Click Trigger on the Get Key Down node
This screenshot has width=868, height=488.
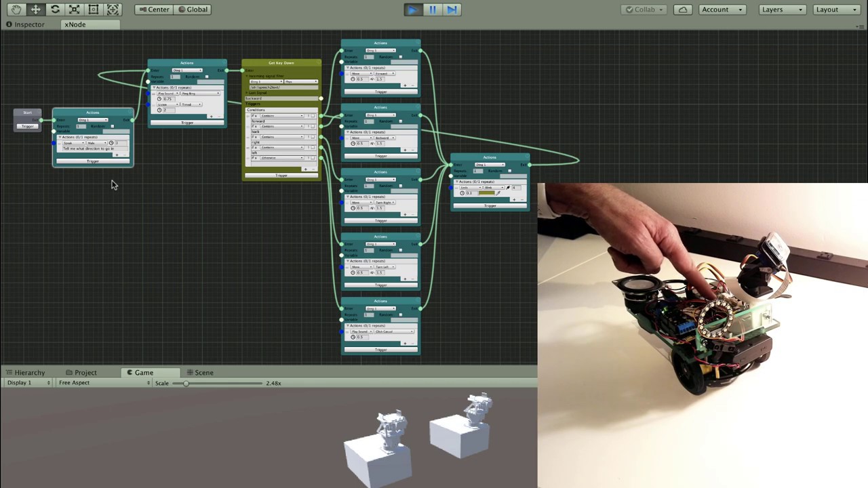[281, 176]
